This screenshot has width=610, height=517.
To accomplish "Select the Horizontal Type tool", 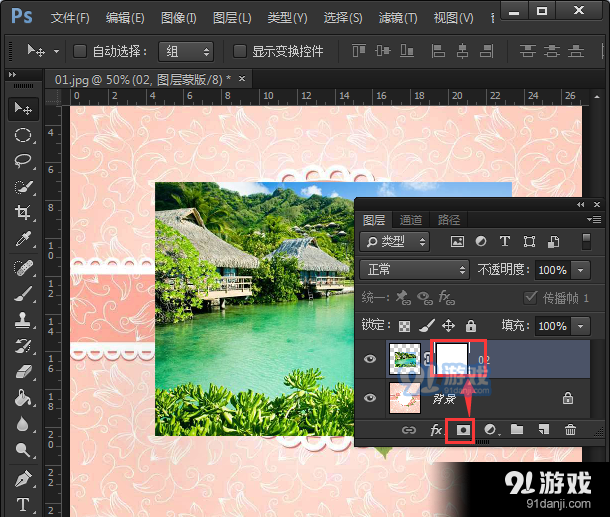I will [23, 505].
